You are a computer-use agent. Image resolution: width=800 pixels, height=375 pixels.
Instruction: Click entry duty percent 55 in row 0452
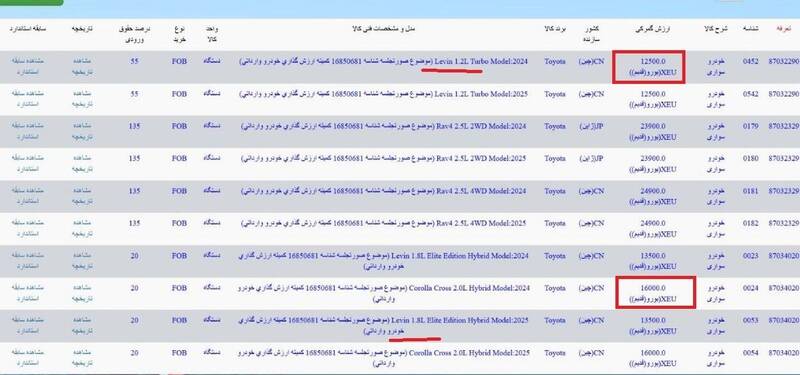(134, 61)
